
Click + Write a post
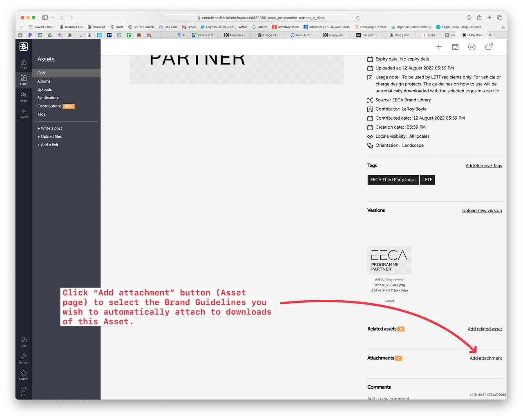coord(50,128)
